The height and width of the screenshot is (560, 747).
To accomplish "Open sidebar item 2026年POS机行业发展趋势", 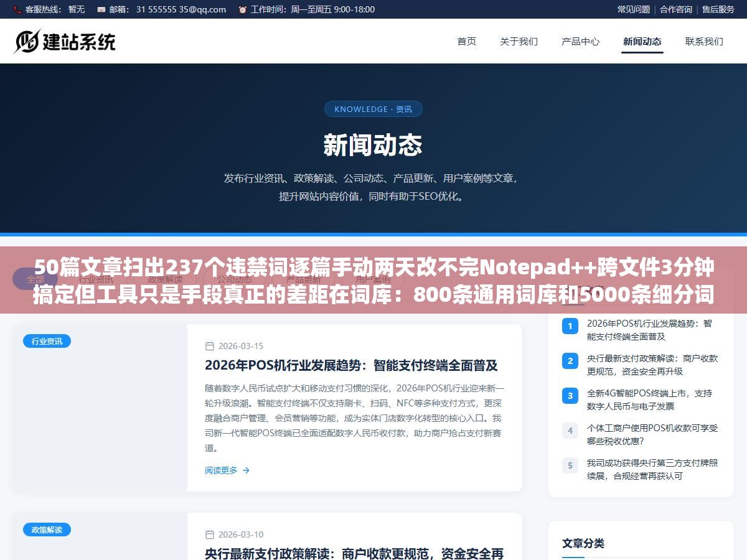I will (649, 330).
